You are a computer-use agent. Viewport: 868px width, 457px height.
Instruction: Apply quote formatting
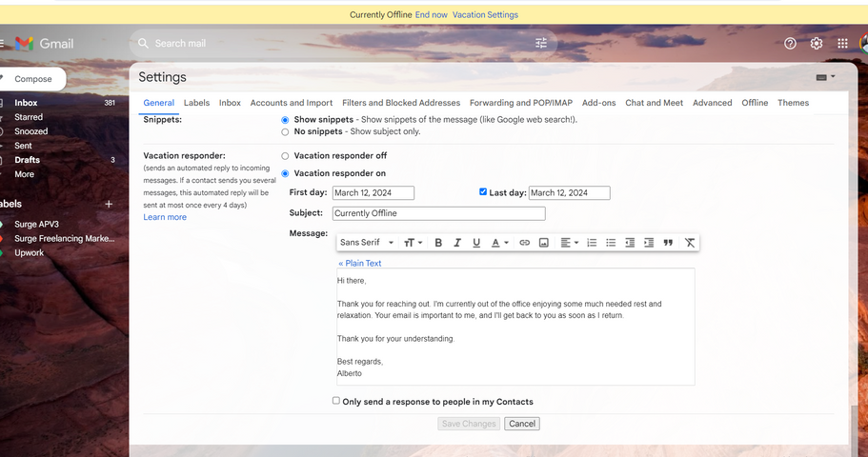click(x=668, y=243)
